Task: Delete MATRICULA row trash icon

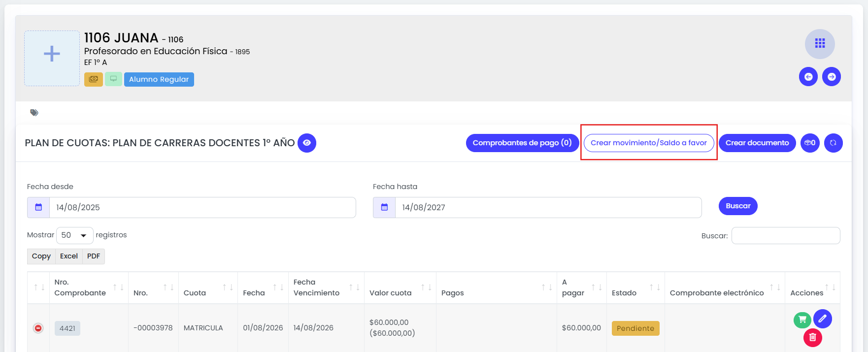Action: 813,338
